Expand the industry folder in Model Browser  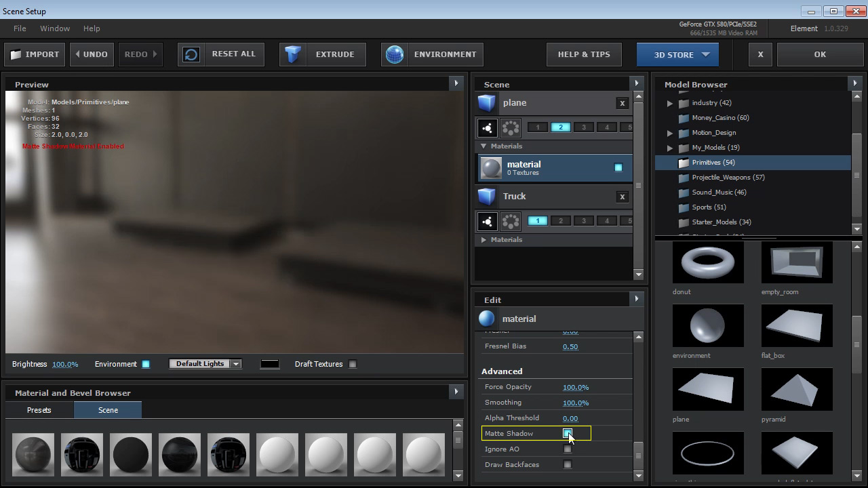[x=669, y=103]
